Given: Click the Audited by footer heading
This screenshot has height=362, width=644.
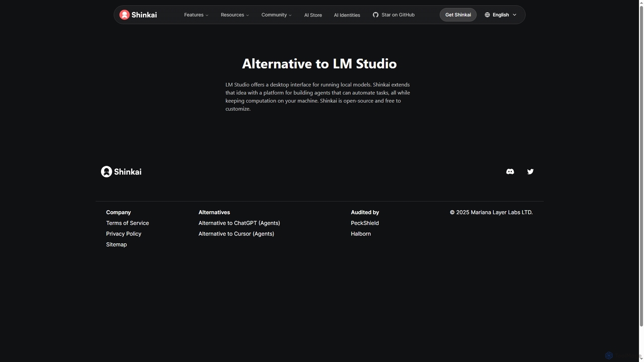Looking at the screenshot, I should [x=365, y=212].
